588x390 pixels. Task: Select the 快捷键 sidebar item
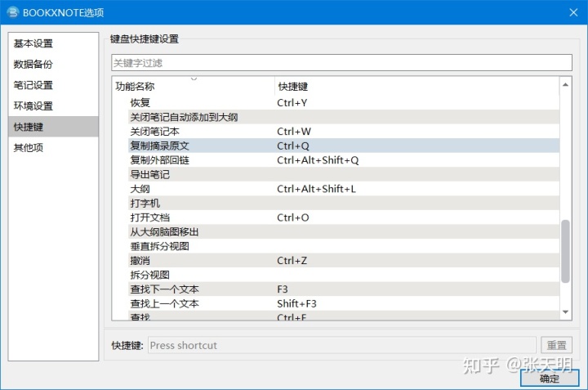click(53, 127)
